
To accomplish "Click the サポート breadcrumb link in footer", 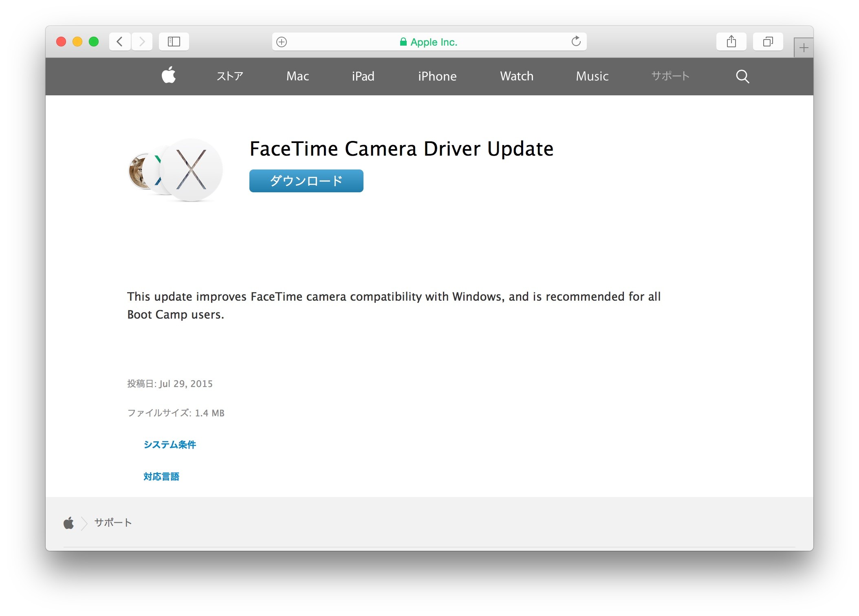I will coord(113,523).
